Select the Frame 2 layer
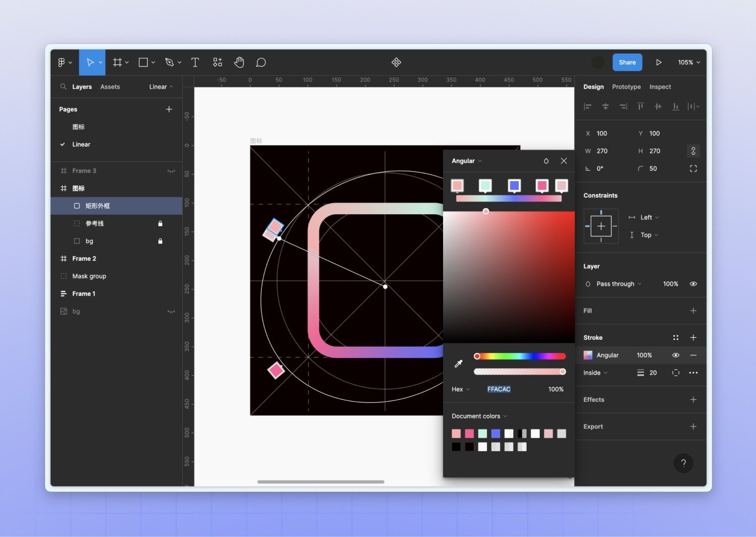The image size is (756, 537). coord(116,259)
